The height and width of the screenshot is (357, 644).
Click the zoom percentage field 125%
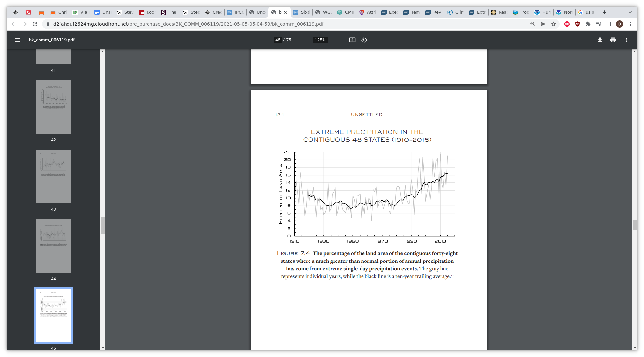pos(320,40)
